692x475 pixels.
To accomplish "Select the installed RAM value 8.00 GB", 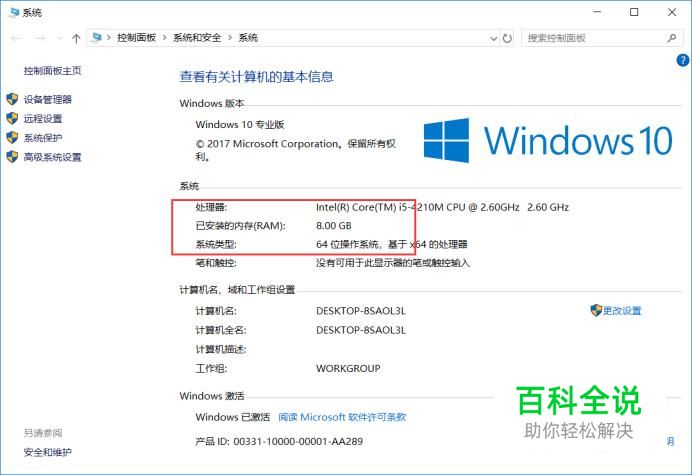I will [334, 226].
